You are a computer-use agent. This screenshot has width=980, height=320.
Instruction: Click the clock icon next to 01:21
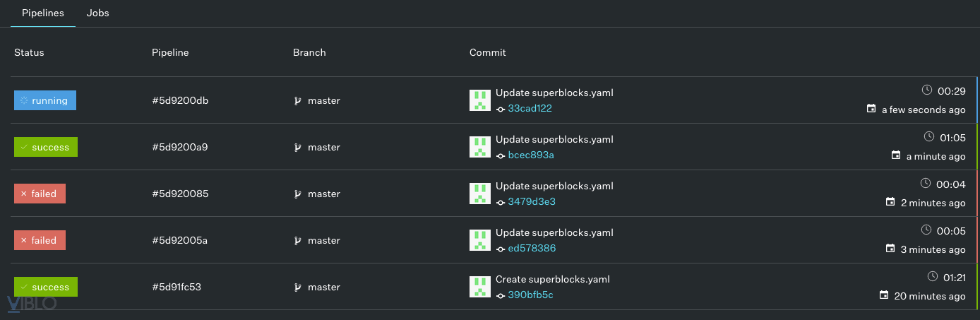932,275
